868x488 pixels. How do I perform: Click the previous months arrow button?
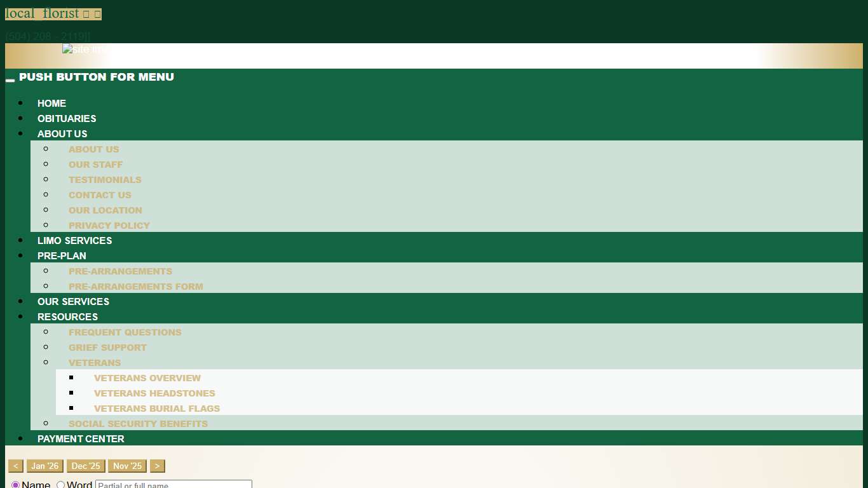point(16,466)
